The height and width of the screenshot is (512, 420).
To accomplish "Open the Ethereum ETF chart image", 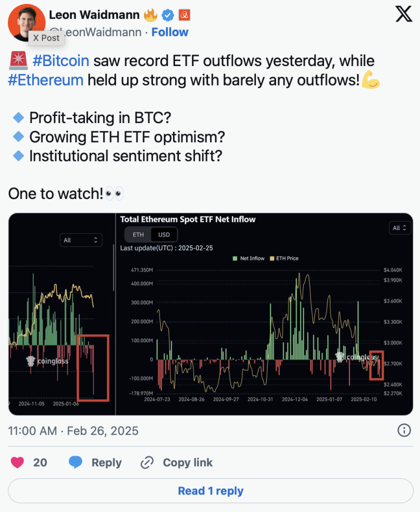I will pyautogui.click(x=264, y=314).
